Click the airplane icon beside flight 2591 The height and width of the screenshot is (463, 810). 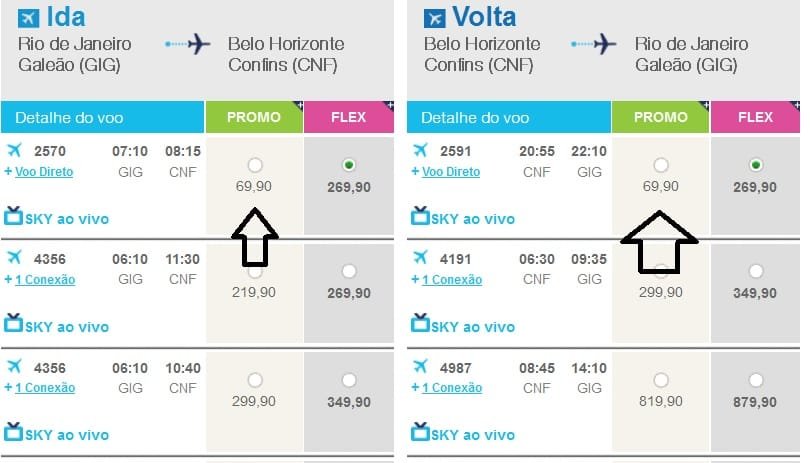(420, 150)
